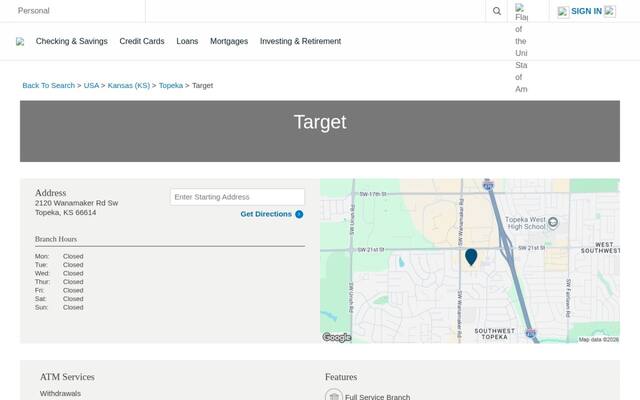Open the Checking & Savings menu
This screenshot has width=640, height=400.
[72, 41]
